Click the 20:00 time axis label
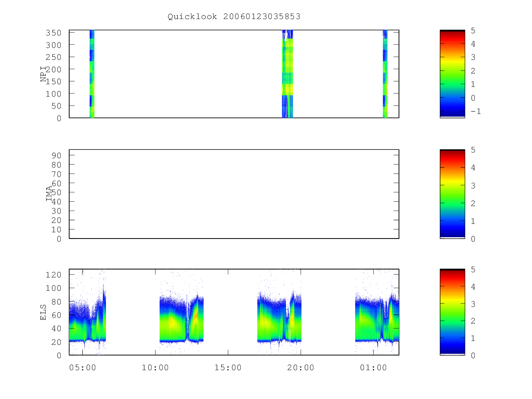532x399 pixels. tap(301, 368)
